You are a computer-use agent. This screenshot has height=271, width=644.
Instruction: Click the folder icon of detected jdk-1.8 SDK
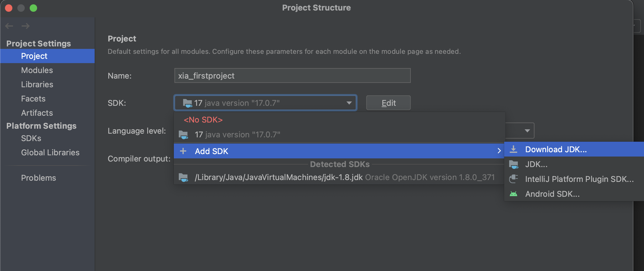click(x=183, y=178)
